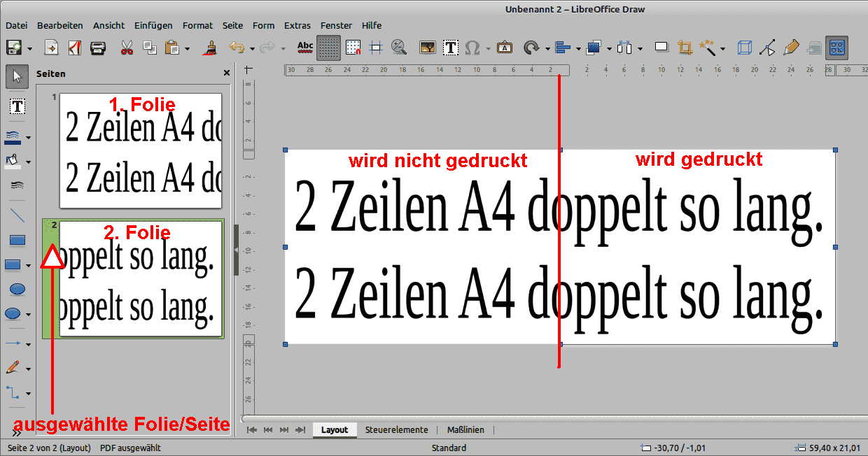Open Undo history dropdown arrow
Viewport: 868px width, 456px height.
pos(253,48)
